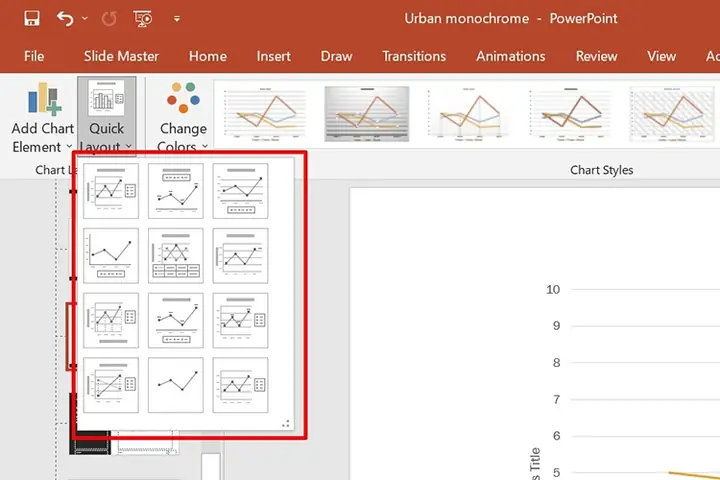Viewport: 720px width, 480px height.
Task: Select layout in first column, second row
Action: (x=111, y=255)
